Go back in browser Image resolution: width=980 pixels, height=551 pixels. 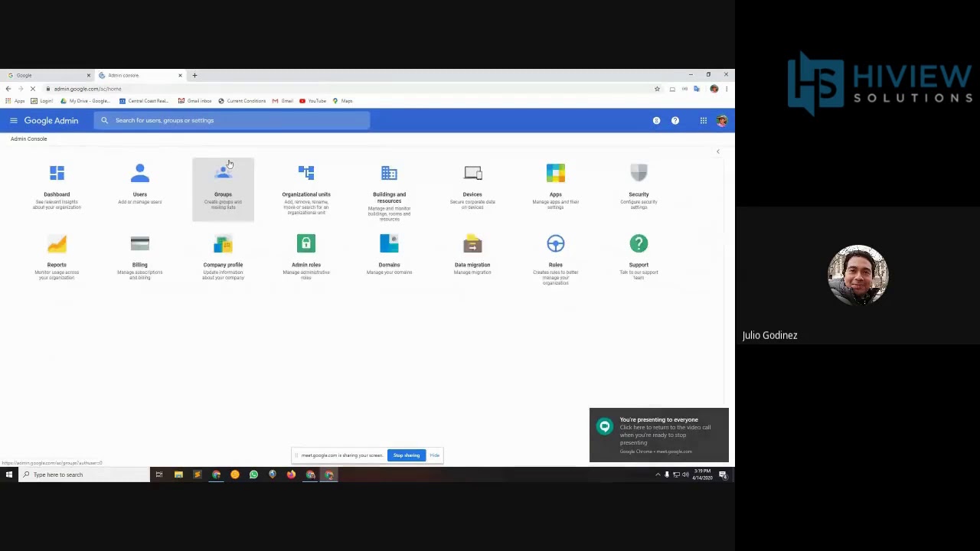(8, 89)
